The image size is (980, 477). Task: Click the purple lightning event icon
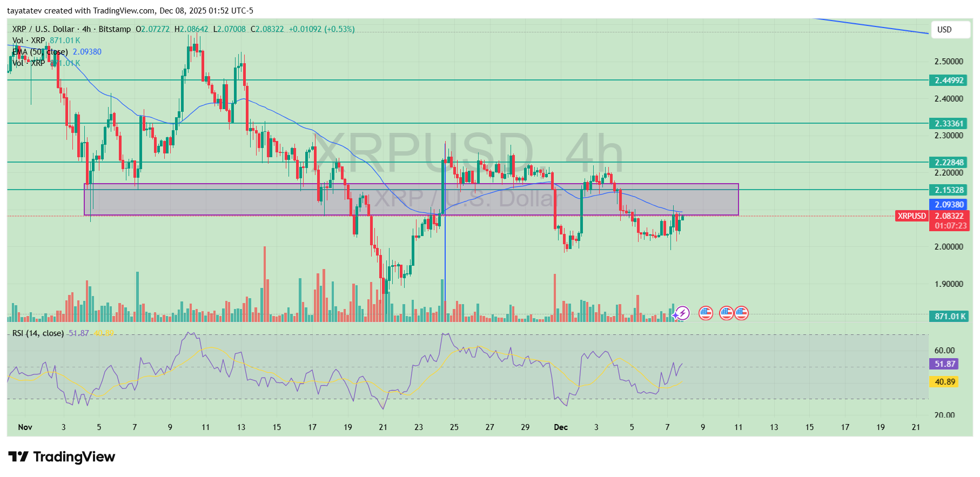(x=682, y=313)
